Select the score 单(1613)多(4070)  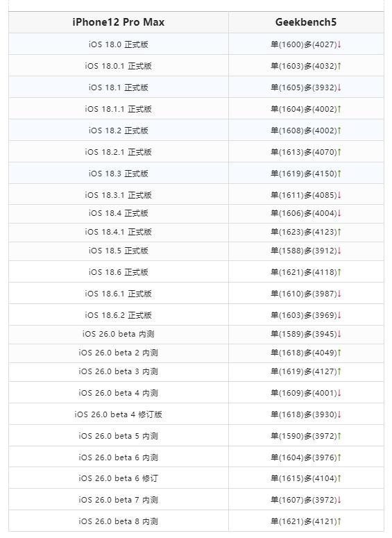[x=303, y=152]
